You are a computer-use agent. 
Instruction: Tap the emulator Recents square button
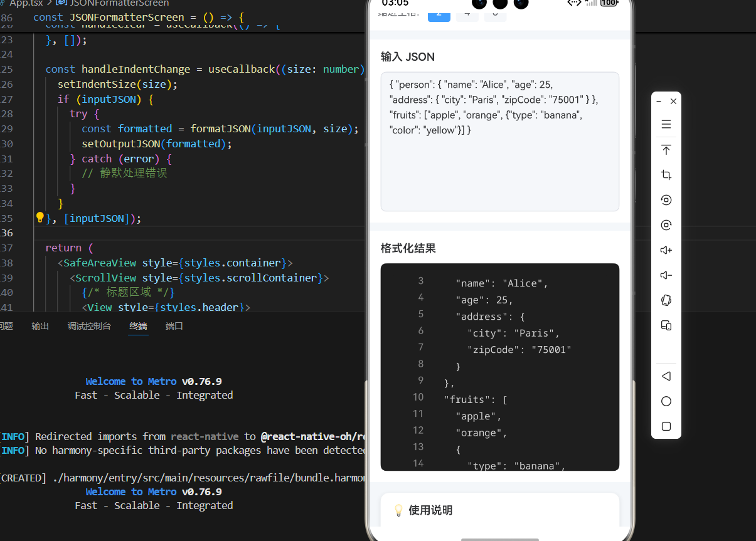tap(666, 426)
